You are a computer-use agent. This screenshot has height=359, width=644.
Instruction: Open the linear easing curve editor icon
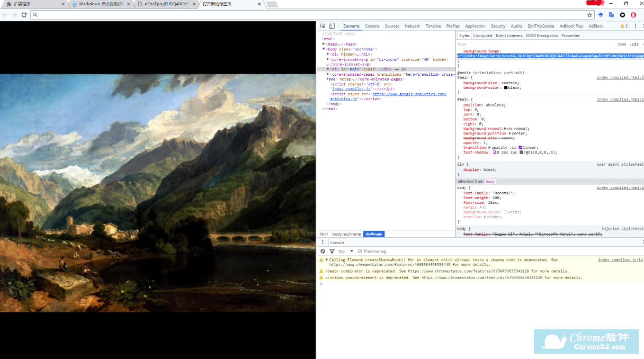click(x=521, y=148)
